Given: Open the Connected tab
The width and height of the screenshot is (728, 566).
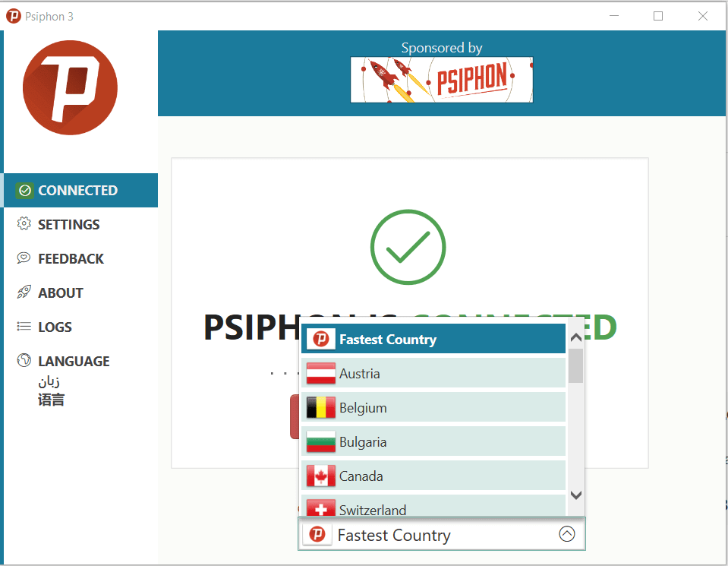Looking at the screenshot, I should pyautogui.click(x=80, y=191).
